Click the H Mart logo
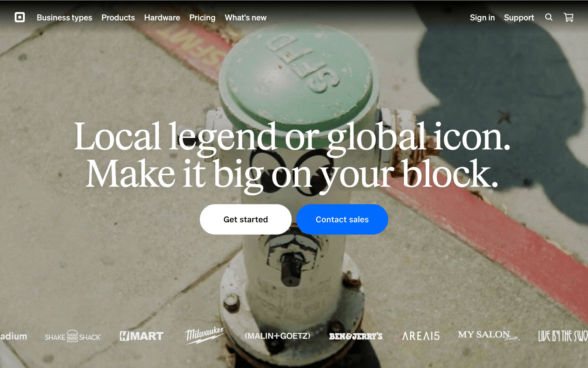Screen dimensions: 588x368 tap(141, 336)
